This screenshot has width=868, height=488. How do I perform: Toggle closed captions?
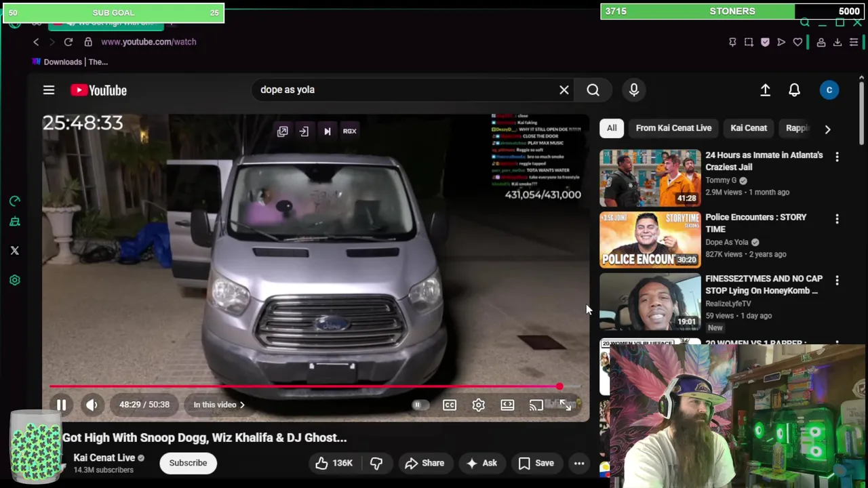point(450,405)
